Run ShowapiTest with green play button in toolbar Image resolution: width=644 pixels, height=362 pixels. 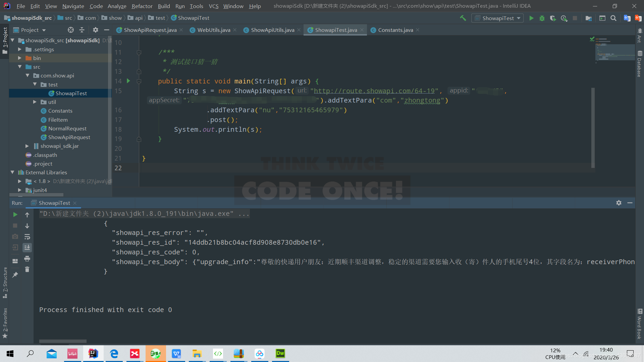[x=531, y=18]
